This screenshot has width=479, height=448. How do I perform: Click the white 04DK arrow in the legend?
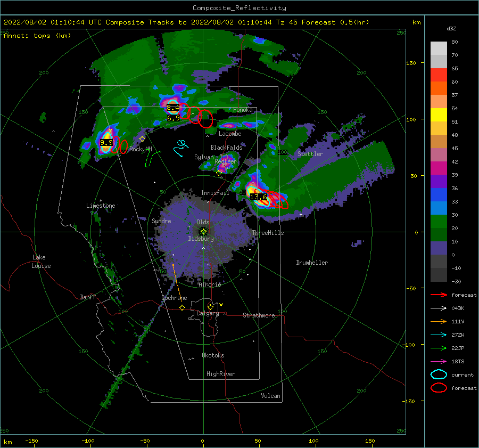[x=439, y=308]
